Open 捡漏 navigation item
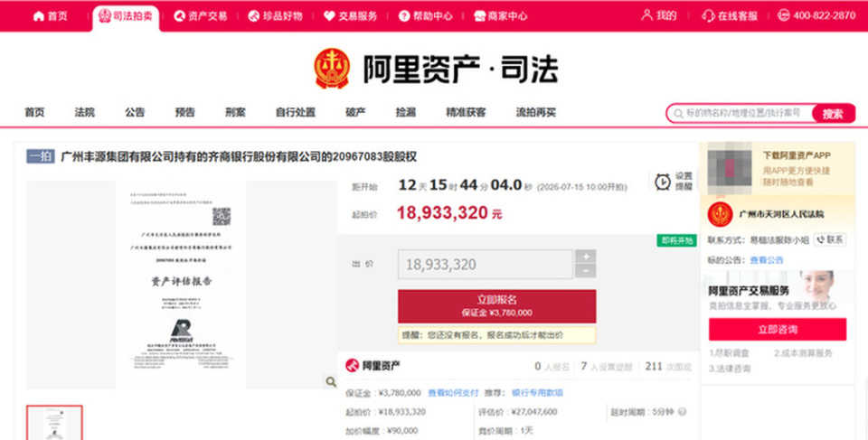This screenshot has height=440, width=868. coord(406,112)
